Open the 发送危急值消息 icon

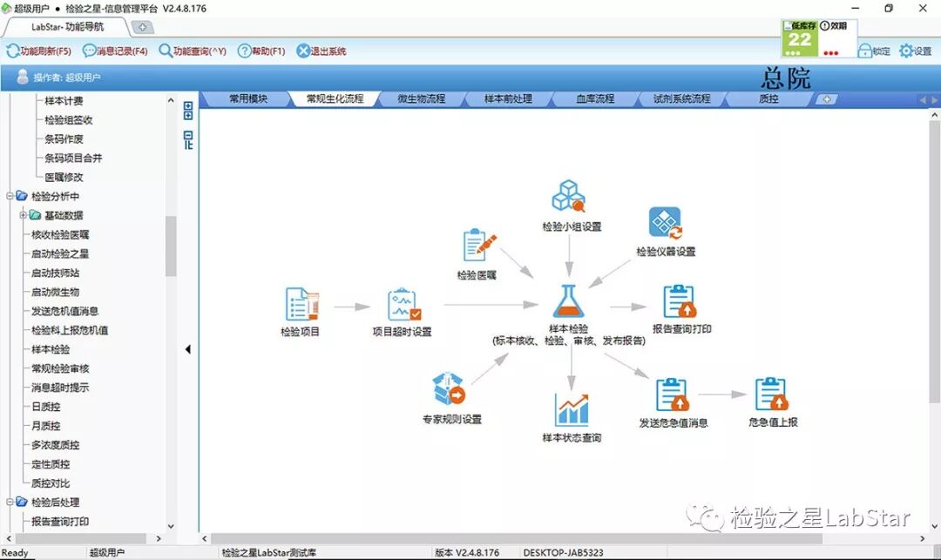[x=672, y=395]
